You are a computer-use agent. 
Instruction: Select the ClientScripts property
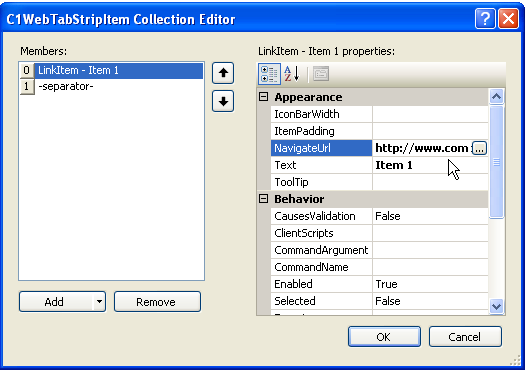click(321, 233)
